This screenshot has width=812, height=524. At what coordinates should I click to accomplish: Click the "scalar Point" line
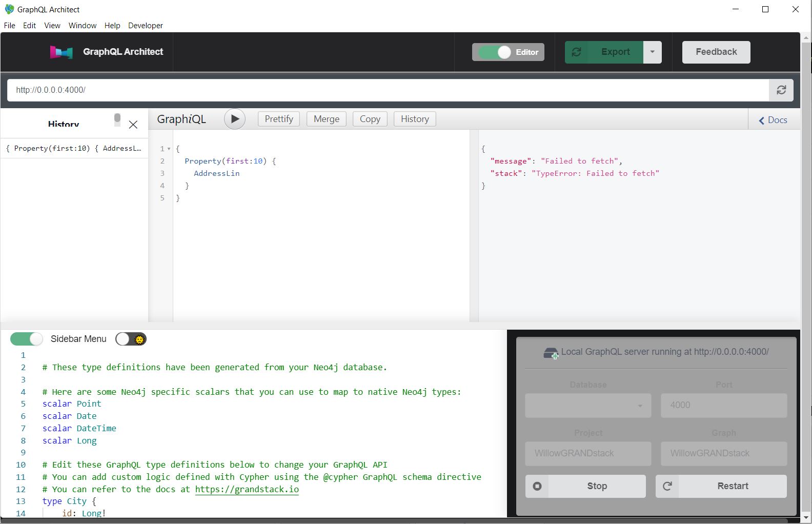tap(72, 404)
